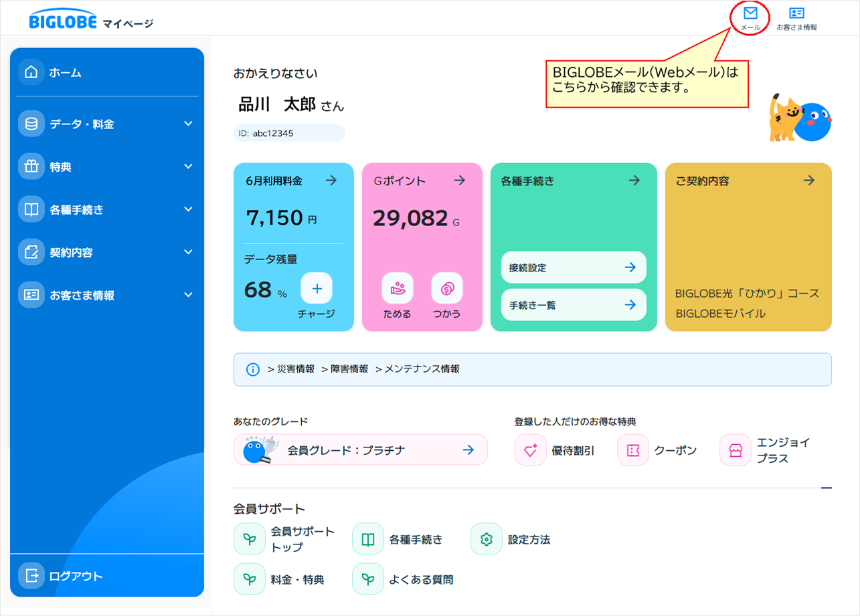Open the メール envelope icon
This screenshot has height=616, width=860.
click(750, 13)
